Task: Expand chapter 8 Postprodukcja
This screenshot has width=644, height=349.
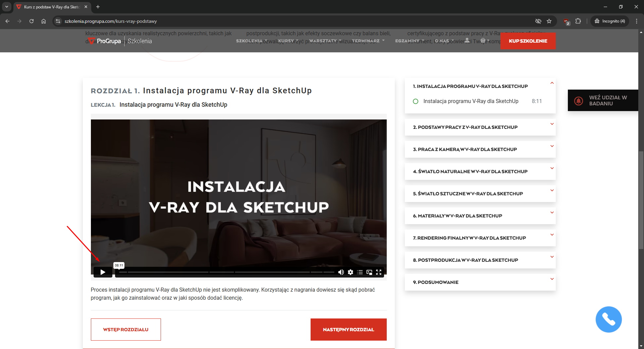Action: (x=480, y=260)
